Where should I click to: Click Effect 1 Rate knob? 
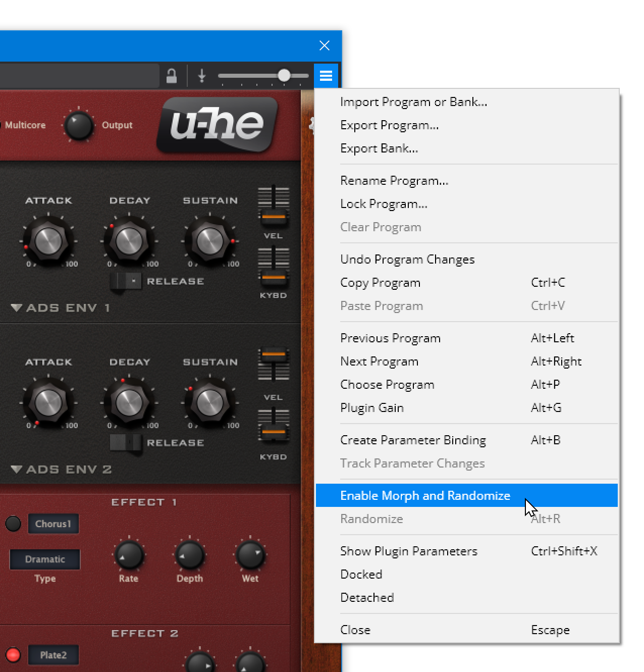click(129, 555)
